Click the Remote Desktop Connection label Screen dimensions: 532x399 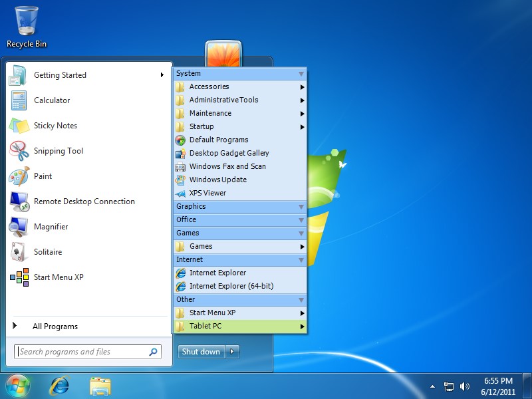pos(84,201)
